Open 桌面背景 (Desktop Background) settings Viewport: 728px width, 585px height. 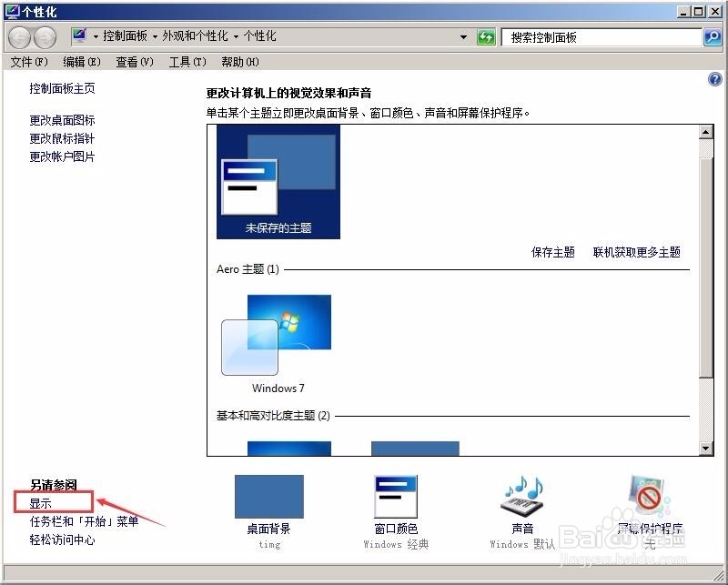[x=269, y=499]
